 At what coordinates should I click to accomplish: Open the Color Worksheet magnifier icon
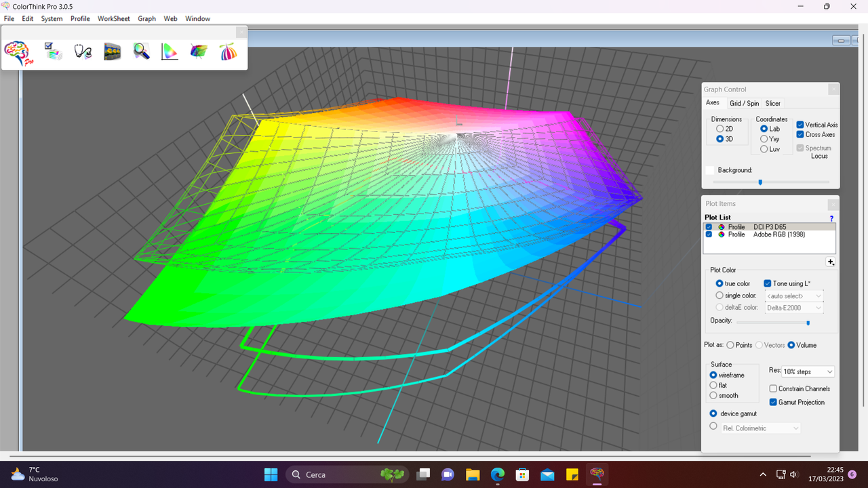click(141, 51)
